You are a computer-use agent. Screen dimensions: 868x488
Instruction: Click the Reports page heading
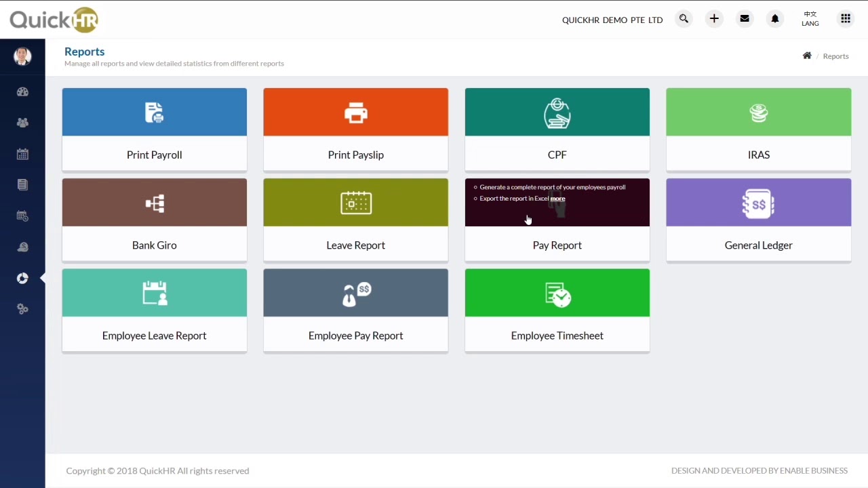pyautogui.click(x=85, y=52)
